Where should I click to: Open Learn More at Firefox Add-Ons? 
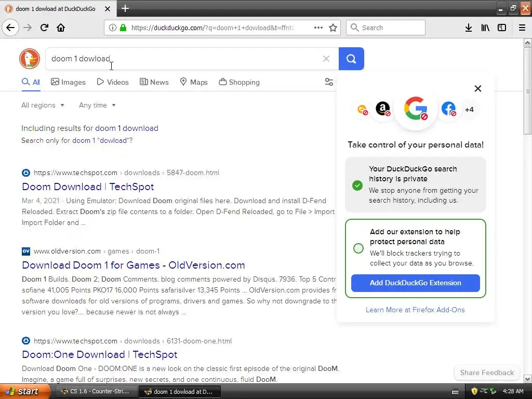415,310
